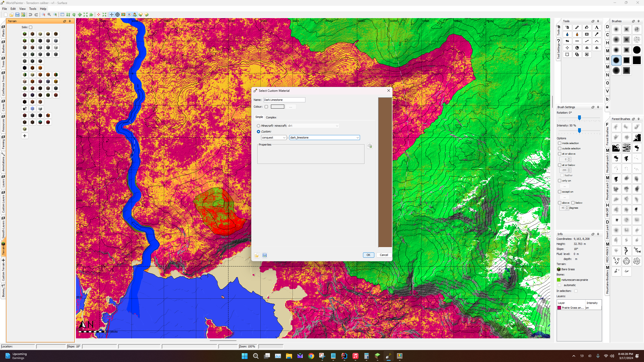Open the disabled dirt material dropdown

[313, 126]
